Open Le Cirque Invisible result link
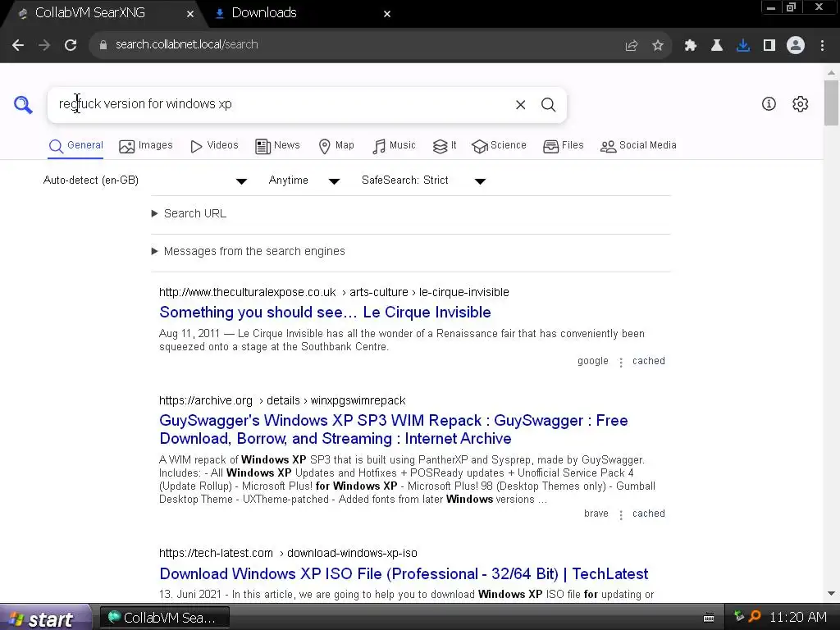 [x=325, y=313]
